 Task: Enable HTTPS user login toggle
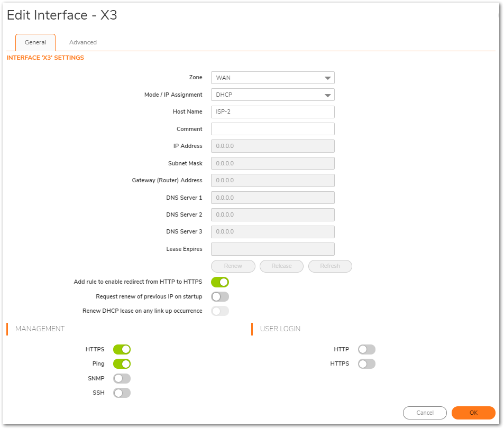[x=366, y=363]
